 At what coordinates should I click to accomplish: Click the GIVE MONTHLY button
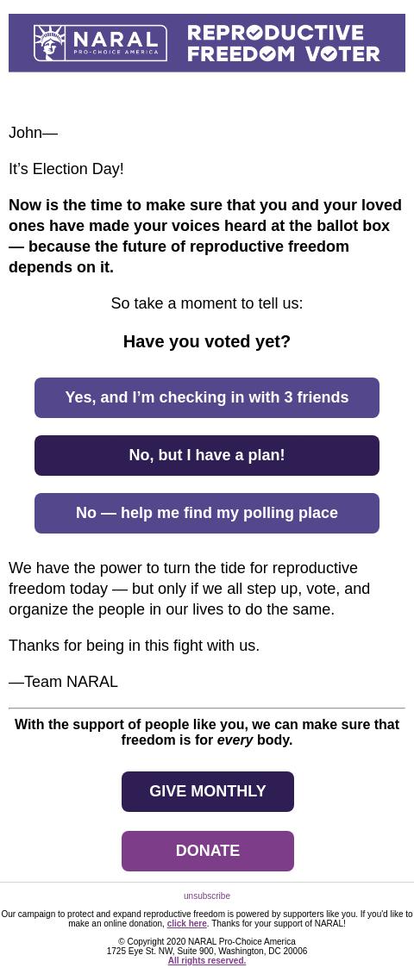208,791
